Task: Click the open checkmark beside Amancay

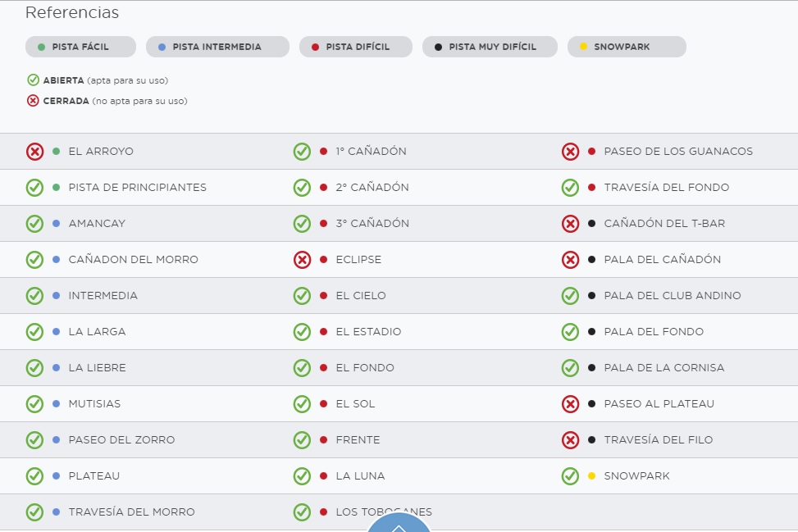Action: tap(34, 224)
